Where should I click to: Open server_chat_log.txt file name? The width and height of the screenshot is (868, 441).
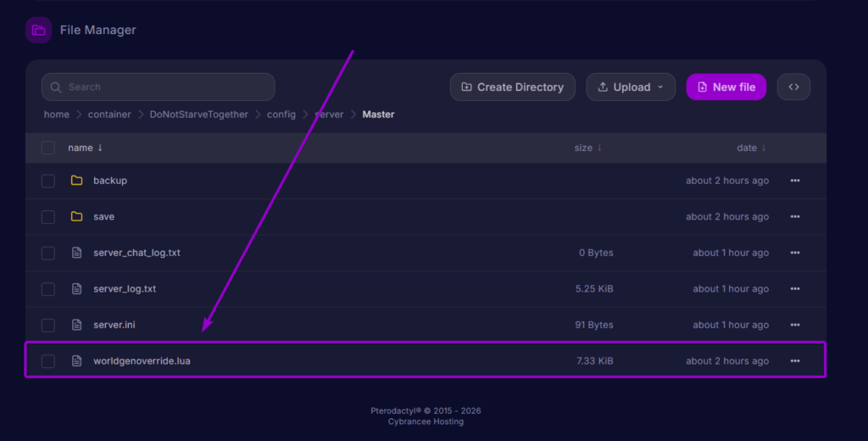click(136, 253)
